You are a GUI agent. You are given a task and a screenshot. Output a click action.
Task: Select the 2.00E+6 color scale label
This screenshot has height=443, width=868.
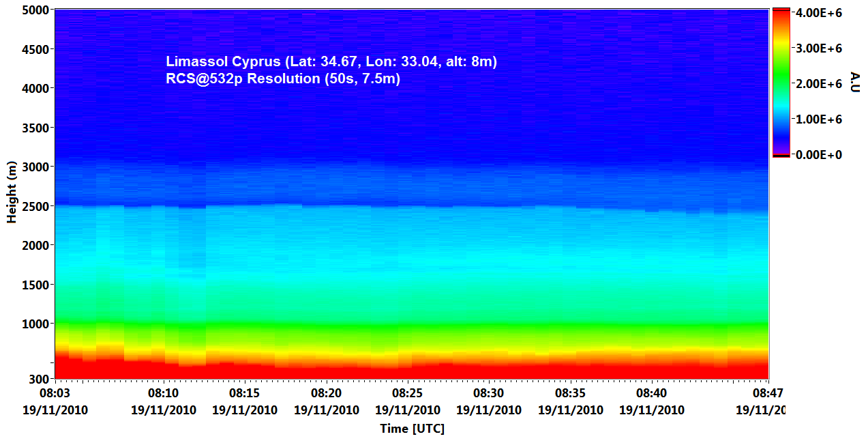tap(818, 84)
